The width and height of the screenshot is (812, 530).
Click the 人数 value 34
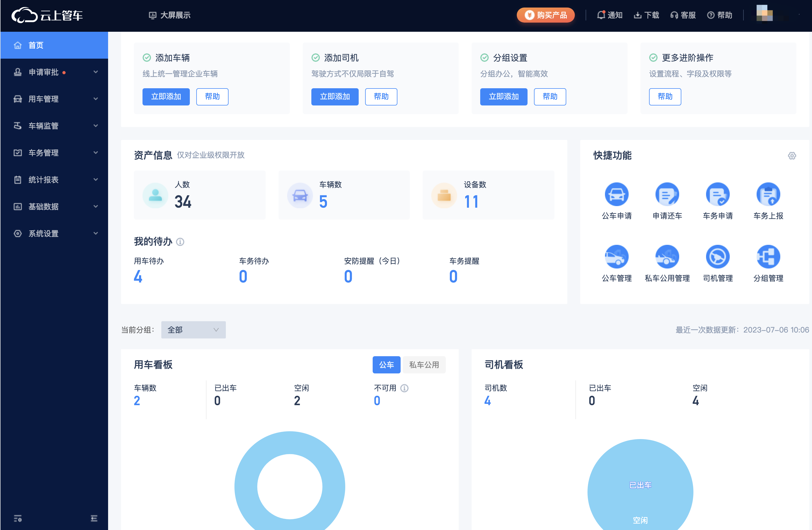(183, 202)
